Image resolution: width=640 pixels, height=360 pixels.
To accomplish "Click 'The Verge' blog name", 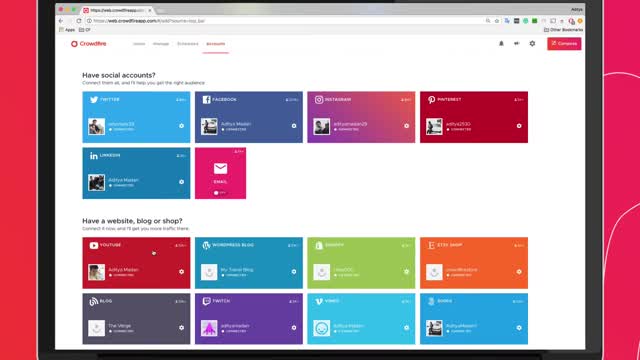I will (x=120, y=326).
